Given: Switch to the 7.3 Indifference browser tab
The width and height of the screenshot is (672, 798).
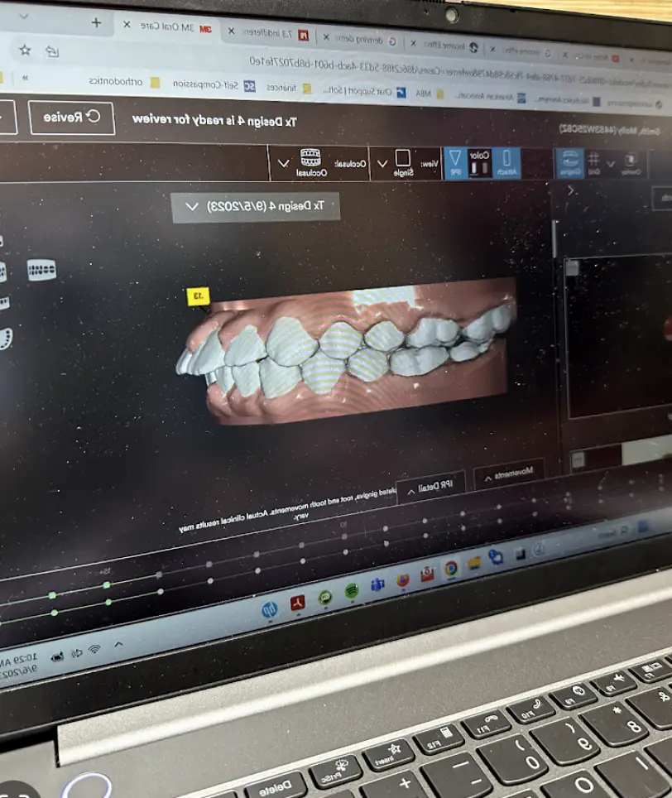Looking at the screenshot, I should pyautogui.click(x=275, y=34).
